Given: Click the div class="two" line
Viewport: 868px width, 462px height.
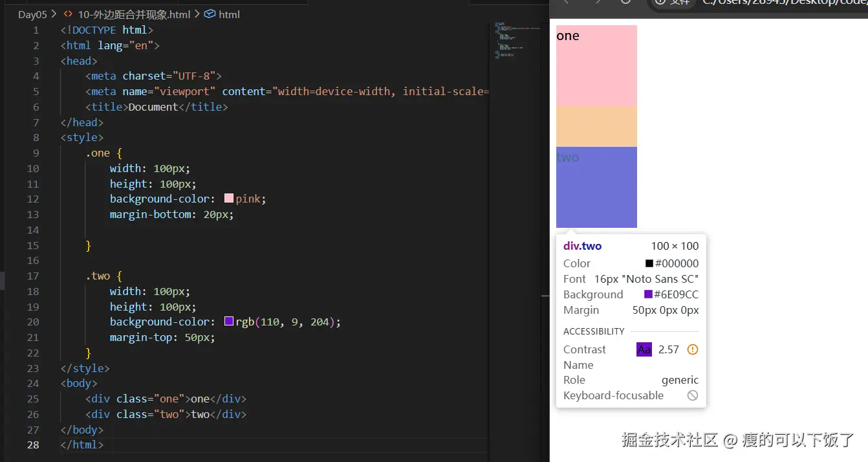Looking at the screenshot, I should (166, 414).
